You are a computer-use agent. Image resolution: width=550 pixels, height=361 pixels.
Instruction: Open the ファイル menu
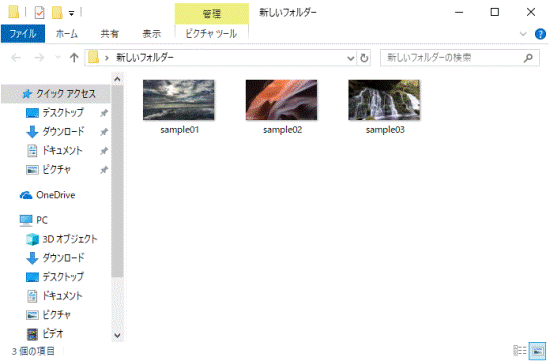coord(23,34)
